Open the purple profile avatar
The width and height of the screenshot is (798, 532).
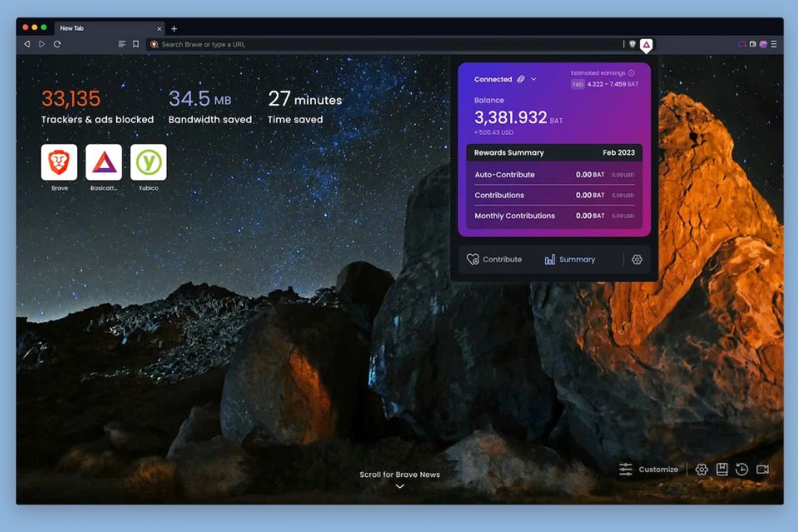pos(763,44)
